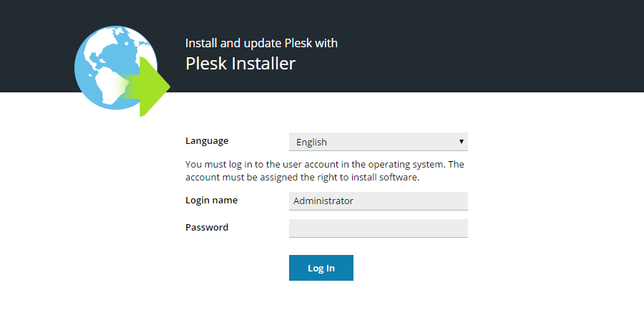Open the Language dropdown
This screenshot has width=644, height=328.
point(378,142)
